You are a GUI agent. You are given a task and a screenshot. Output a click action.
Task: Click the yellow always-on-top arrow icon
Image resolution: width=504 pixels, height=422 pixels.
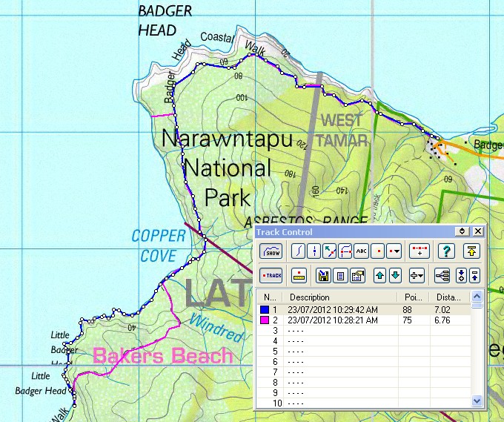471,251
